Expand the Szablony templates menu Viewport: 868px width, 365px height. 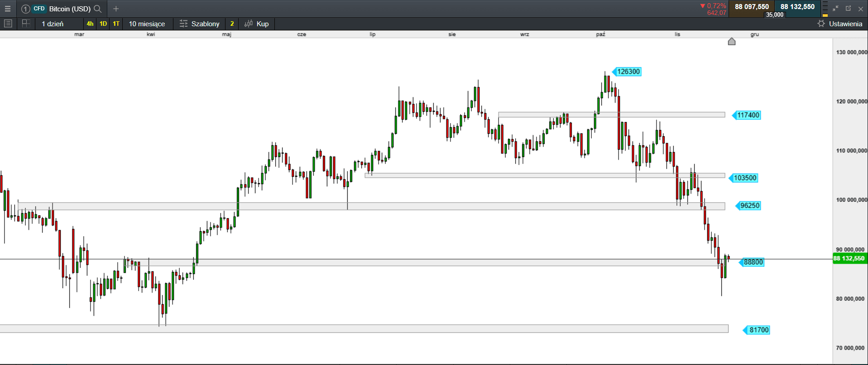click(x=200, y=24)
